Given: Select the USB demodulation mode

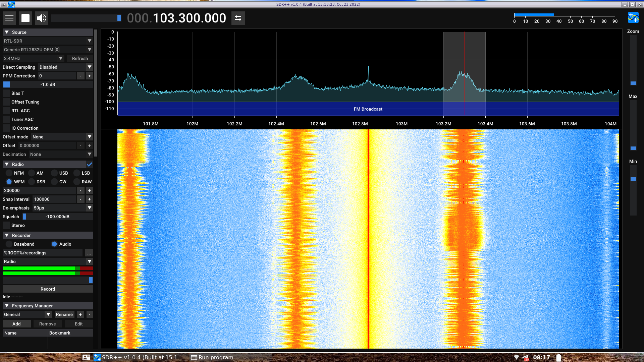Looking at the screenshot, I should pos(54,173).
